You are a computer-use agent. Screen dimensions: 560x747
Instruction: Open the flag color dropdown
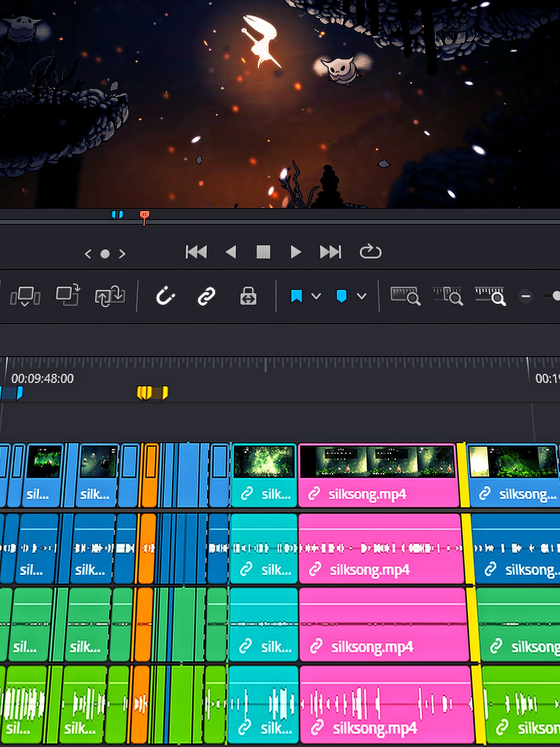[x=316, y=296]
